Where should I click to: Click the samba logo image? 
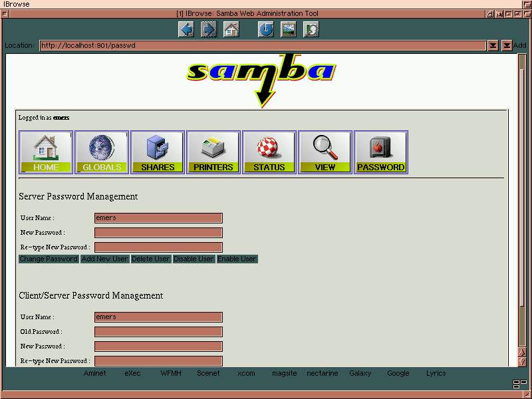[261, 80]
